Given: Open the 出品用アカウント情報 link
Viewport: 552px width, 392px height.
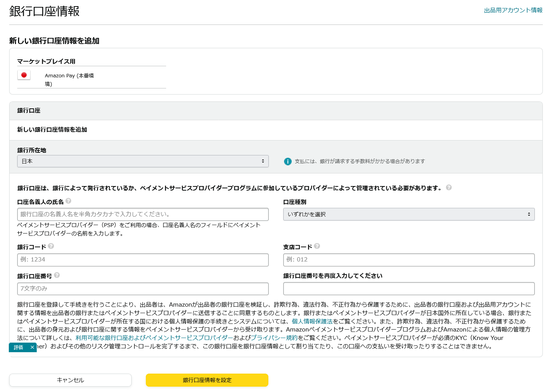Looking at the screenshot, I should tap(513, 10).
